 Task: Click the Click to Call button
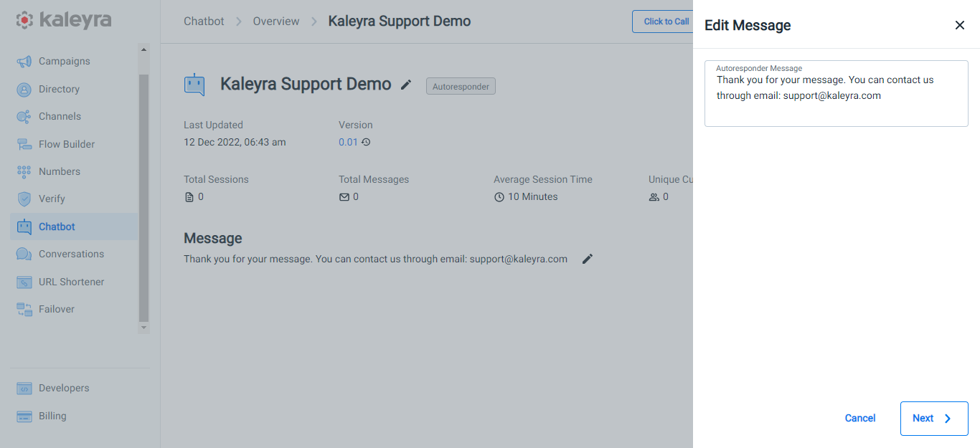663,22
